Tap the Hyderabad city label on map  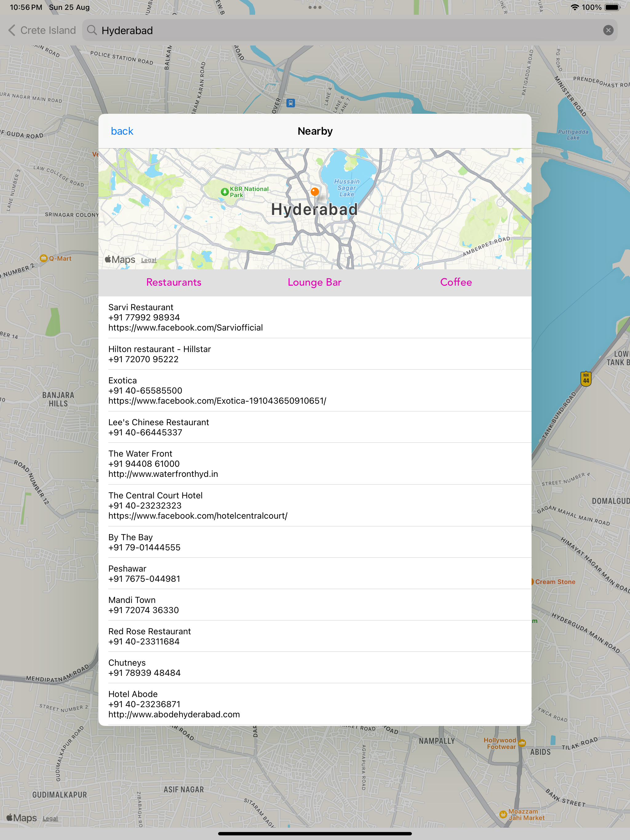(314, 210)
